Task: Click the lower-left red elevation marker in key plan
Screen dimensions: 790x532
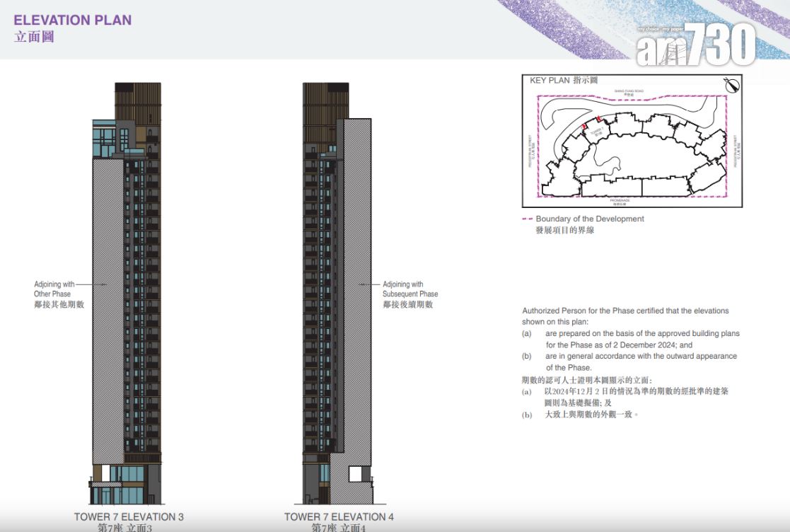Action: [584, 126]
